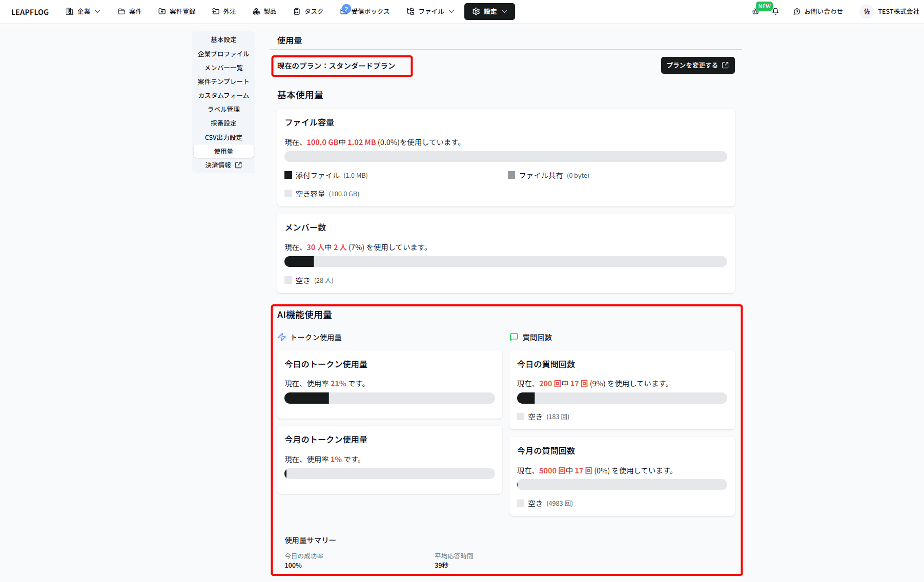Open the お問い合わせ support page
This screenshot has height=582, width=924.
click(x=817, y=11)
